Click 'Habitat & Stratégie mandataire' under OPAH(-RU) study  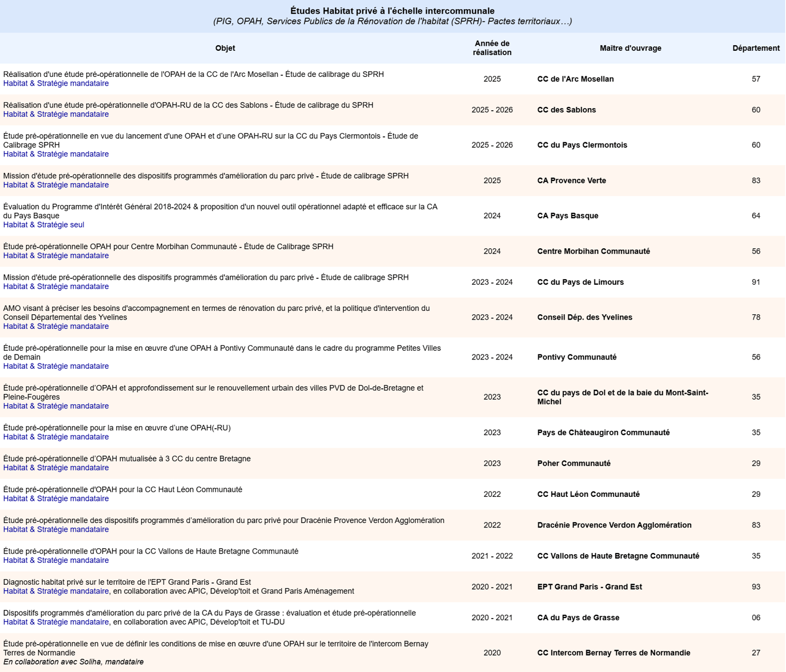pyautogui.click(x=56, y=437)
